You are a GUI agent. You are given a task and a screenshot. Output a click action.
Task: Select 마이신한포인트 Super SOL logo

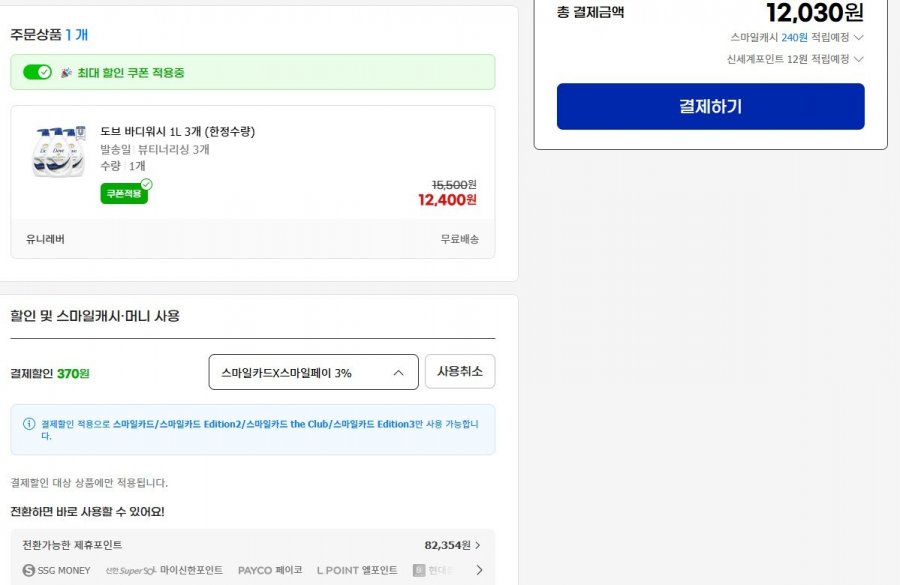pyautogui.click(x=130, y=570)
